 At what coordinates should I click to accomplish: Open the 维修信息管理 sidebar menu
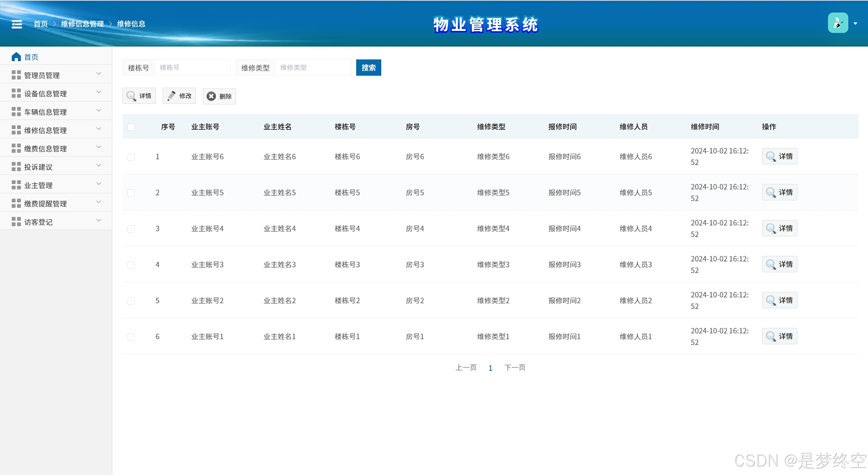point(45,130)
